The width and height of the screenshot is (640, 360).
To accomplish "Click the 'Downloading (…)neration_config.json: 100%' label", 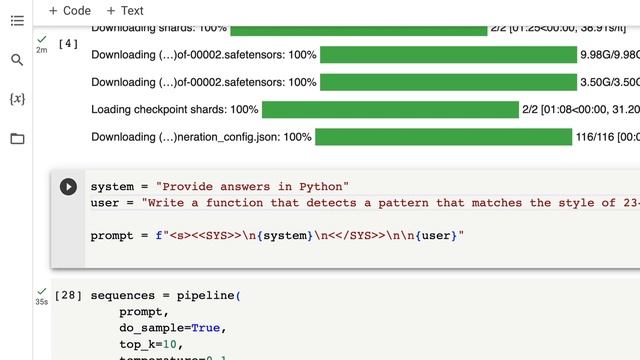I will tap(201, 137).
